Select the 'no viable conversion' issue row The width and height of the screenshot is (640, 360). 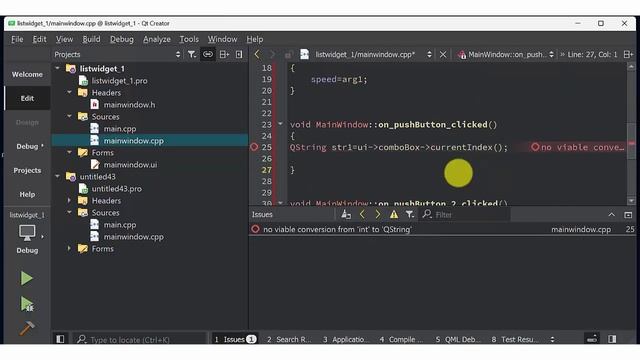(442, 229)
